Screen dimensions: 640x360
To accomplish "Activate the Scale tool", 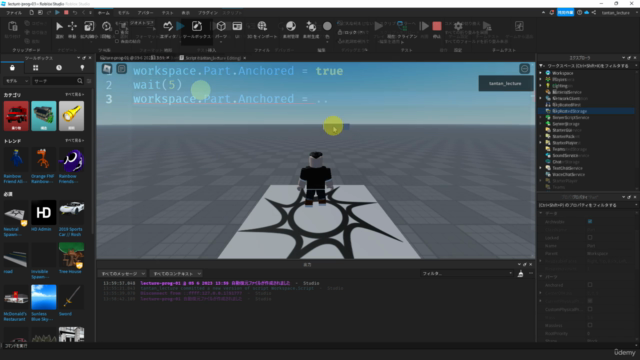I will (x=89, y=27).
